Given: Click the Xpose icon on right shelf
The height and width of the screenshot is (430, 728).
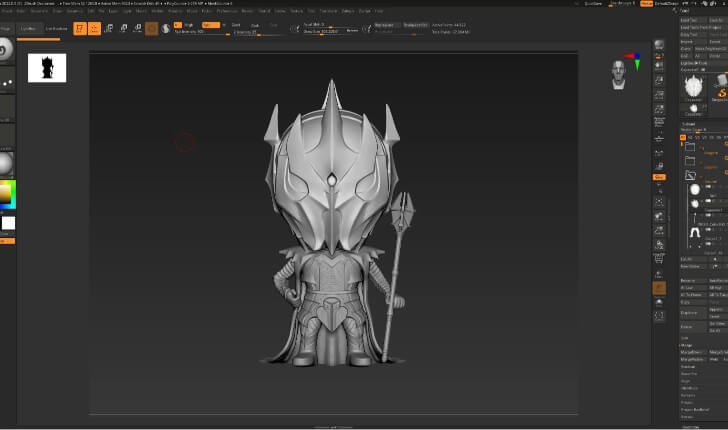Looking at the screenshot, I should [659, 317].
